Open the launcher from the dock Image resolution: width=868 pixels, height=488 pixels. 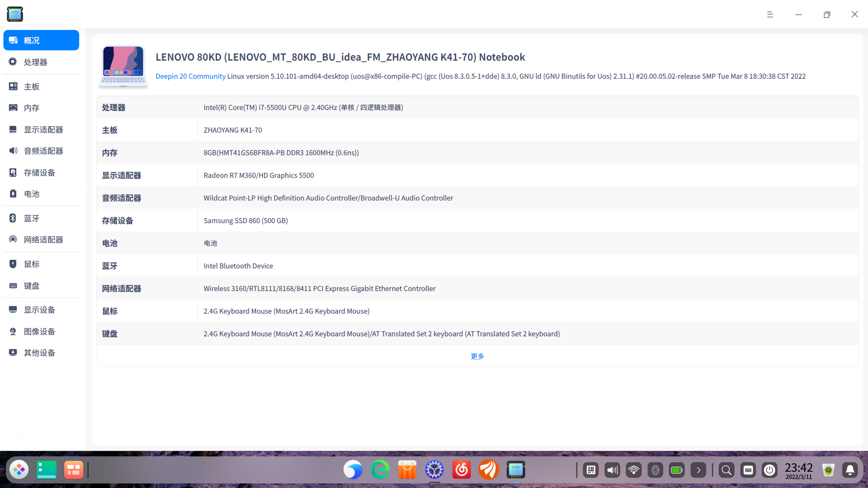pyautogui.click(x=19, y=470)
